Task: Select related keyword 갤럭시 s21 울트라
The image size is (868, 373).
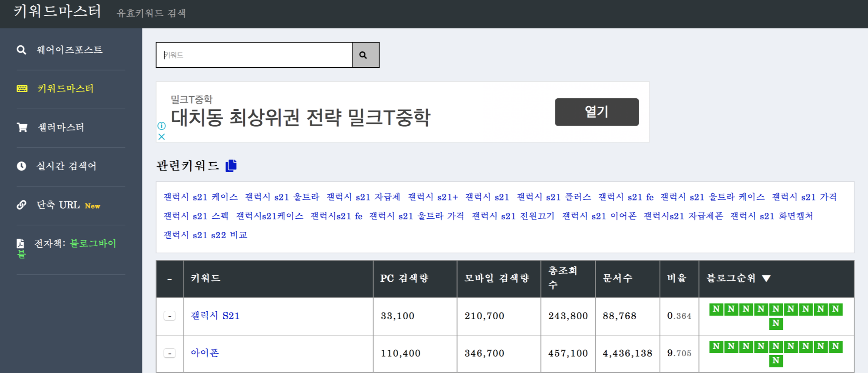Action: [282, 197]
